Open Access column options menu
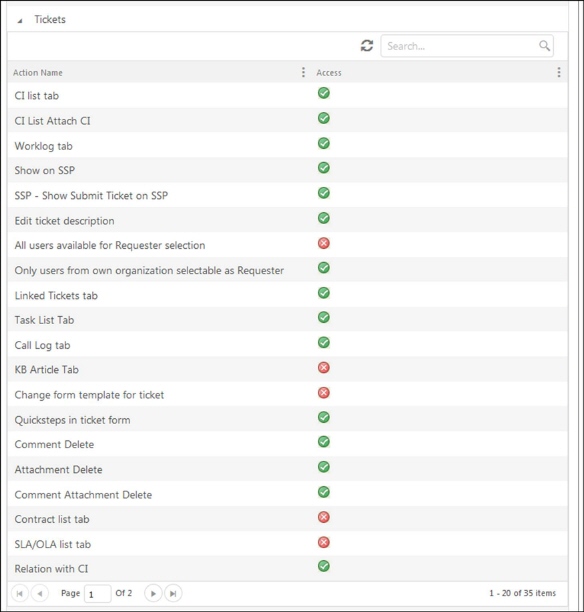 (559, 72)
